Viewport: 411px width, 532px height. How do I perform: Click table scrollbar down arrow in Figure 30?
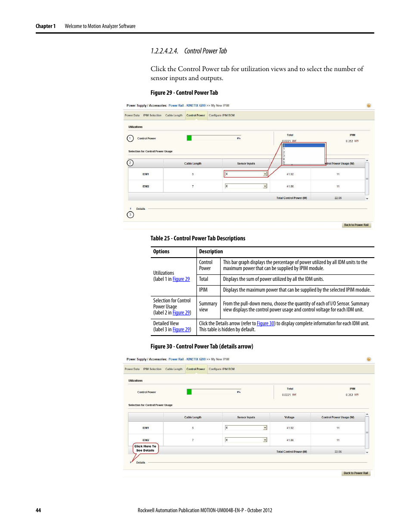tap(367, 452)
